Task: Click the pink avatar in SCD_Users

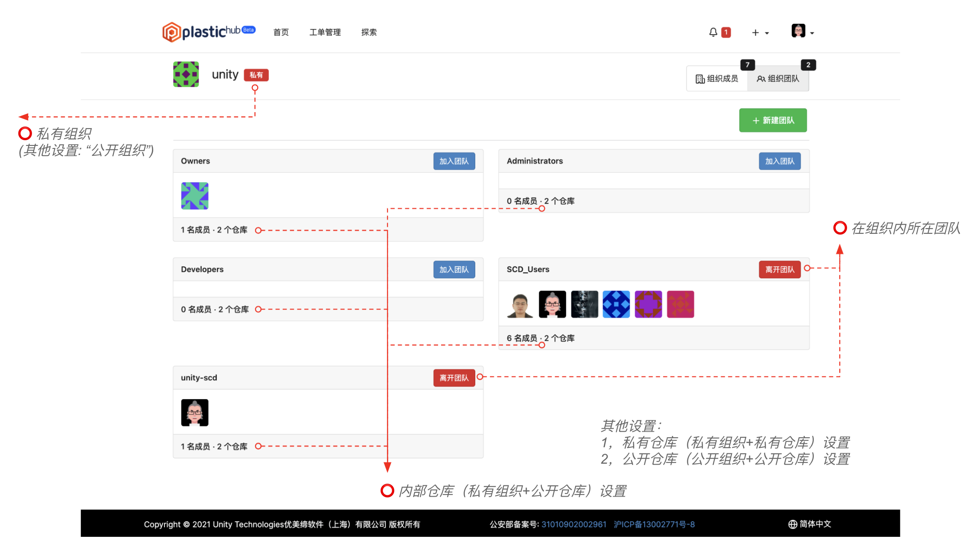Action: [x=680, y=304]
